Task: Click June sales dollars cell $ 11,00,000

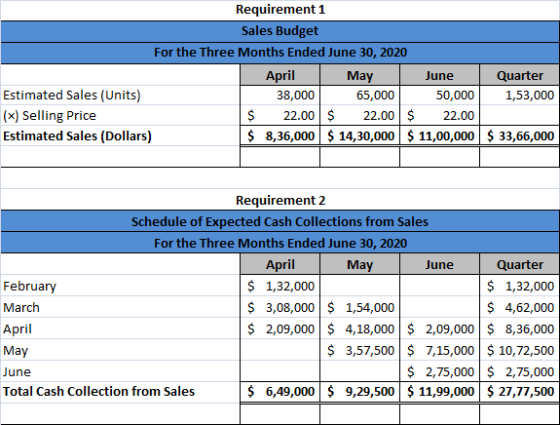Action: tap(439, 136)
